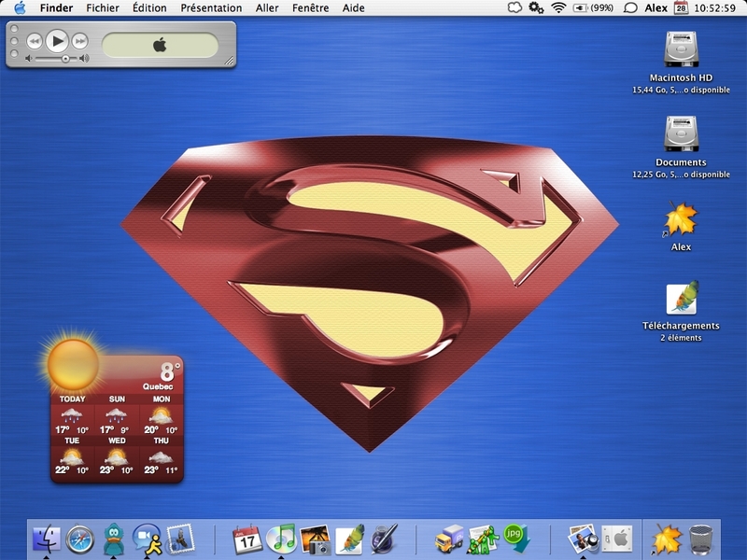Click the low-volume speaker icon
Screen dimensions: 747x560
(x=29, y=59)
